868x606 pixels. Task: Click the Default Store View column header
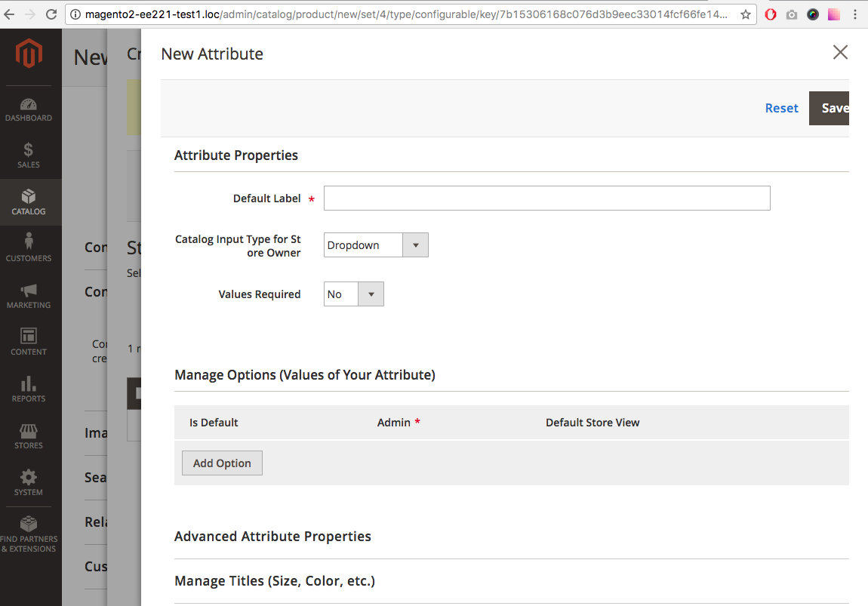[x=593, y=423]
